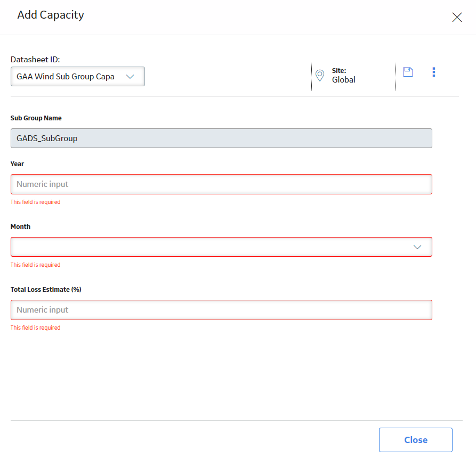The height and width of the screenshot is (458, 476).
Task: Click the GADS_SubGroup Sub Group Name field
Action: [x=221, y=138]
